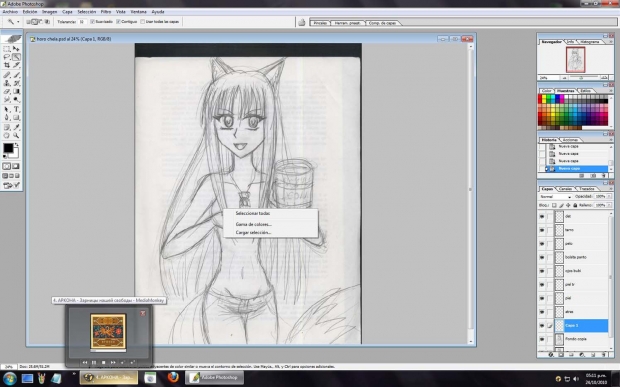This screenshot has height=387, width=620.
Task: Select the Hand tool
Action: [x=7, y=136]
